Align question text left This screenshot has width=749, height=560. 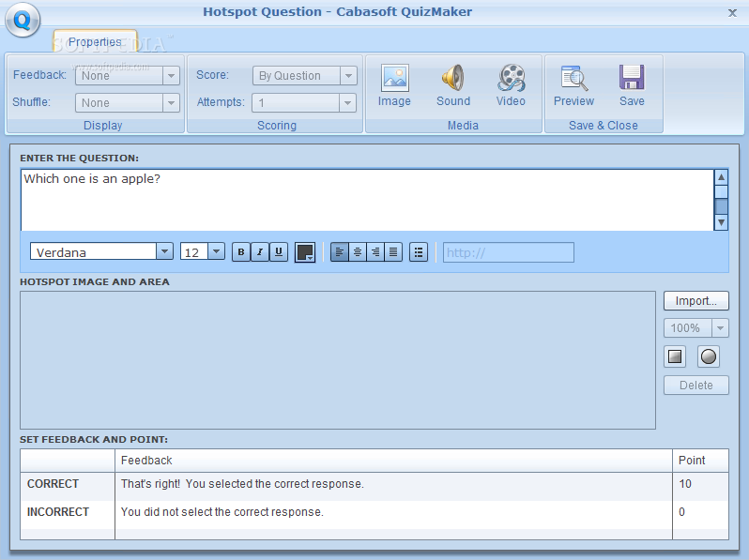(339, 252)
